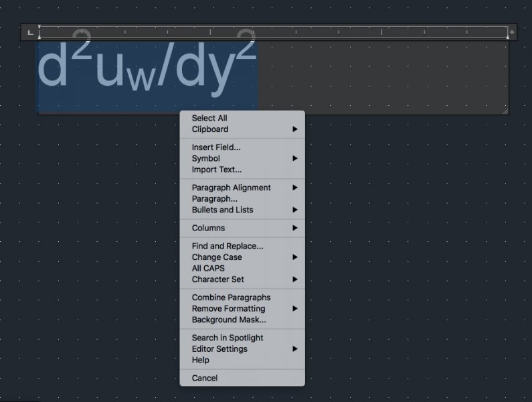This screenshot has height=402, width=532.
Task: Open the Symbol submenu
Action: 242,158
